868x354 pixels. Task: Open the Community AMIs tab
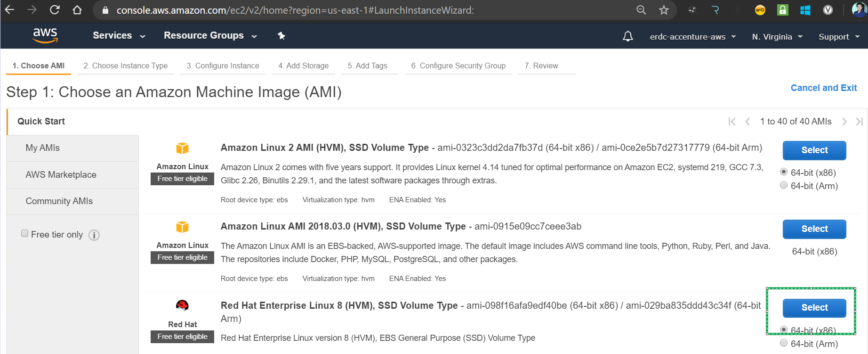[x=59, y=201]
